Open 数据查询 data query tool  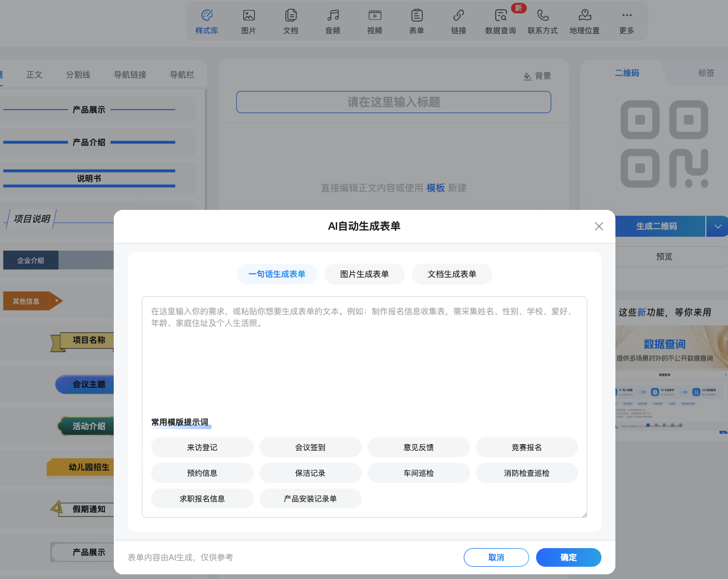(501, 22)
